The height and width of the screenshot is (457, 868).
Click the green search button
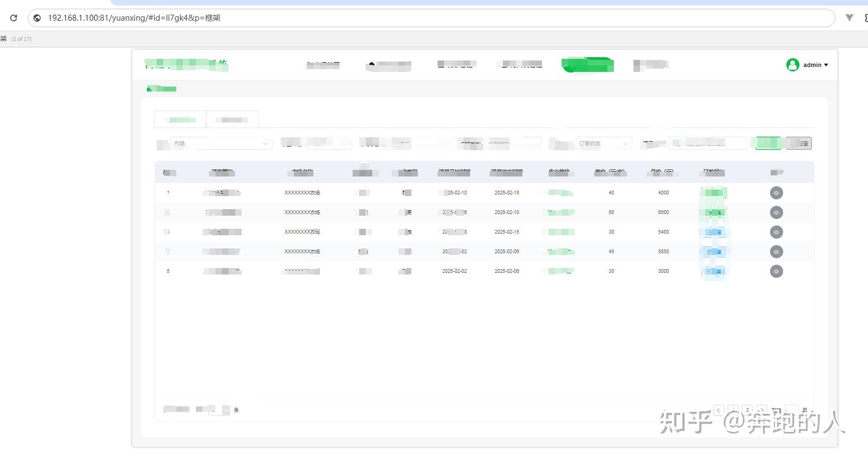click(x=768, y=143)
